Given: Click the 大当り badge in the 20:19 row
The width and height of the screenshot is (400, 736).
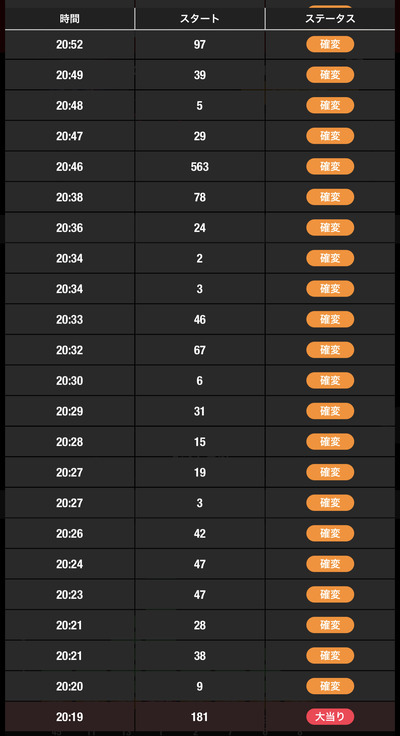Looking at the screenshot, I should pos(330,717).
